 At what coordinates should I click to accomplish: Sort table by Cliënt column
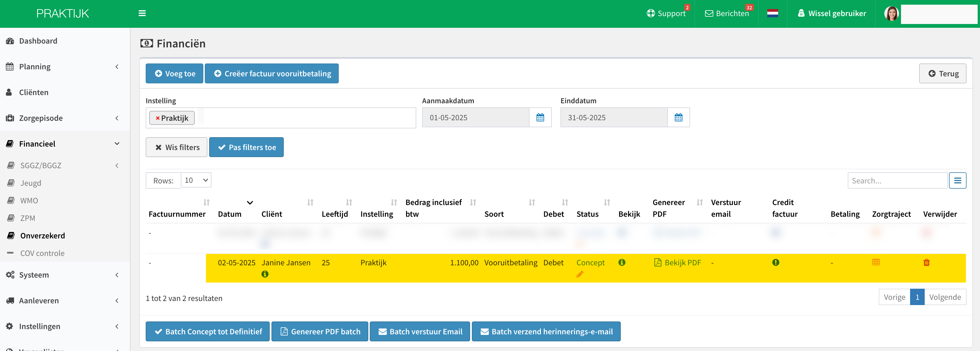(x=310, y=202)
